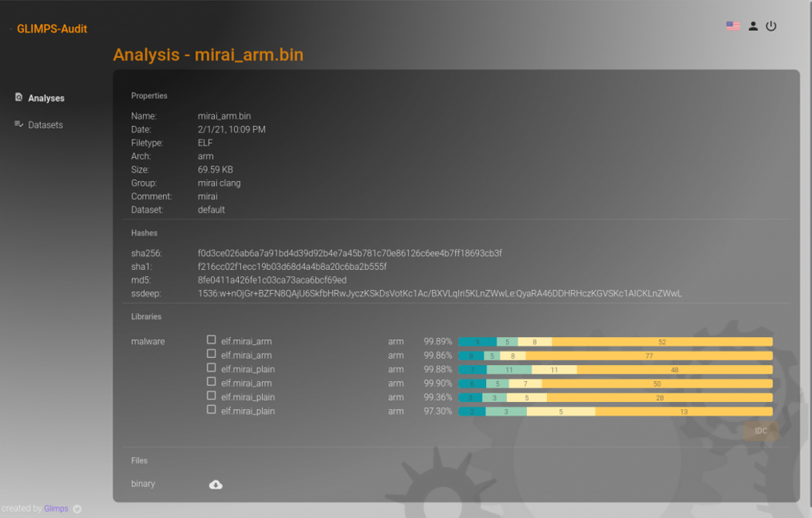Tick the elf.mirai_arm 99.89% checkbox
The image size is (812, 518).
point(211,340)
